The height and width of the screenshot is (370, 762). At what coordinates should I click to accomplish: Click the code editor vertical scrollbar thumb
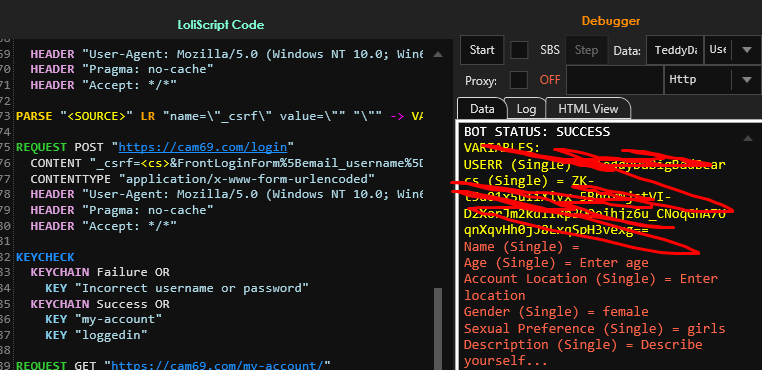(x=438, y=328)
